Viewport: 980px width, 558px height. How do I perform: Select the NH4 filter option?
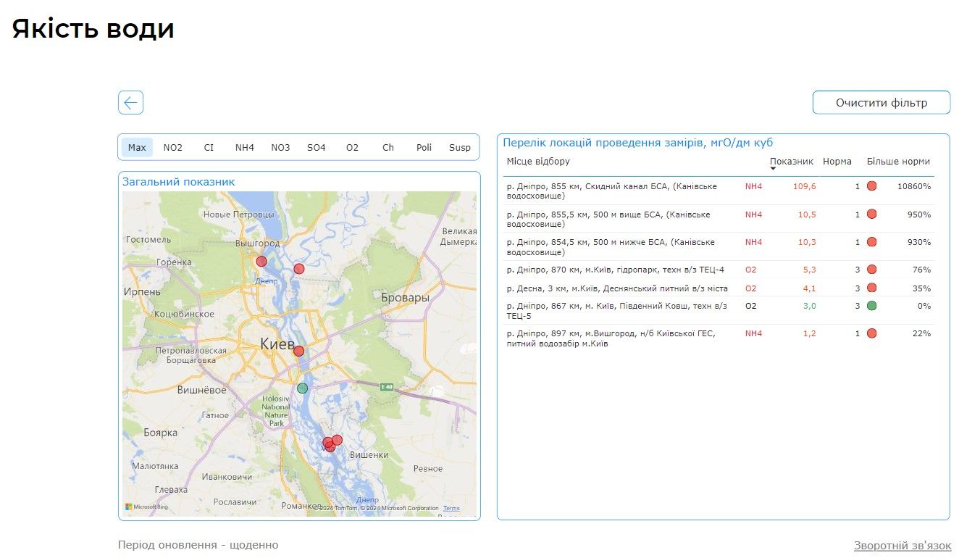(x=245, y=147)
